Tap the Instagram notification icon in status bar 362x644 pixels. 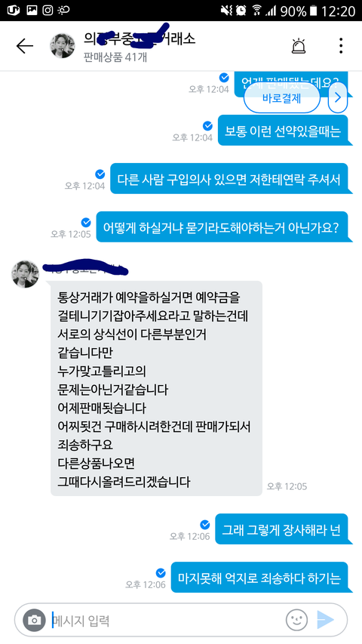[x=48, y=11]
